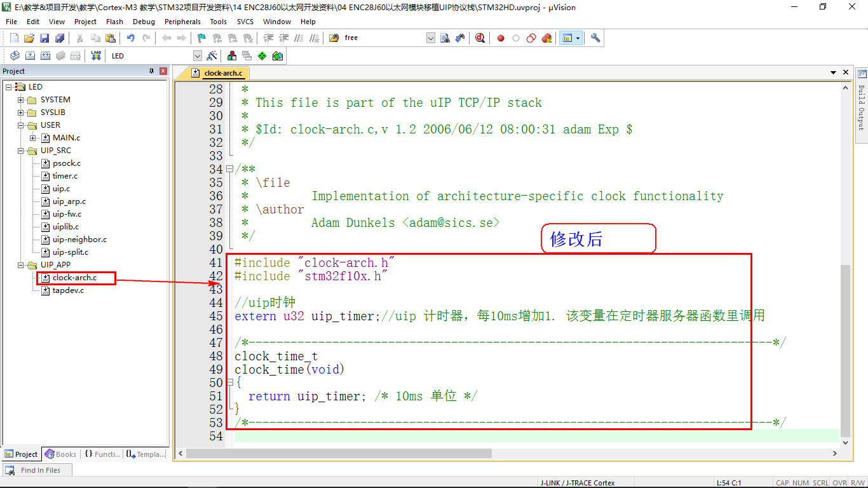The width and height of the screenshot is (868, 488).
Task: Open the File menu
Action: click(11, 22)
